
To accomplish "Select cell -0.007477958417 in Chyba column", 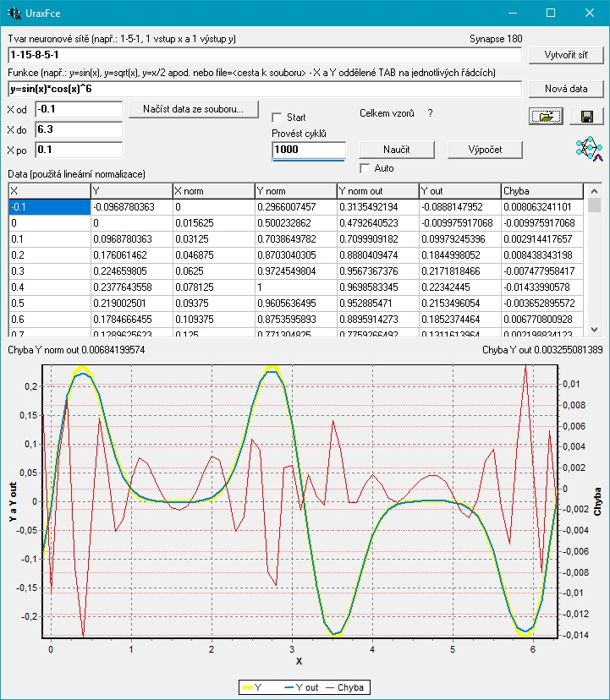I will [x=542, y=271].
